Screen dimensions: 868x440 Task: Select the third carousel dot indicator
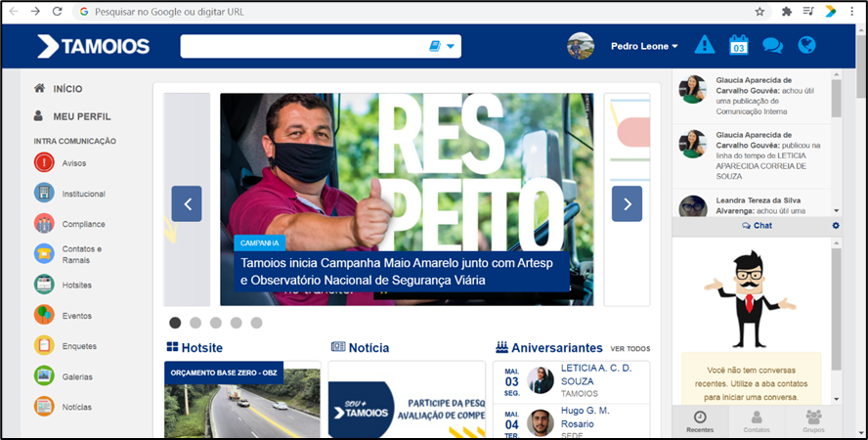216,323
